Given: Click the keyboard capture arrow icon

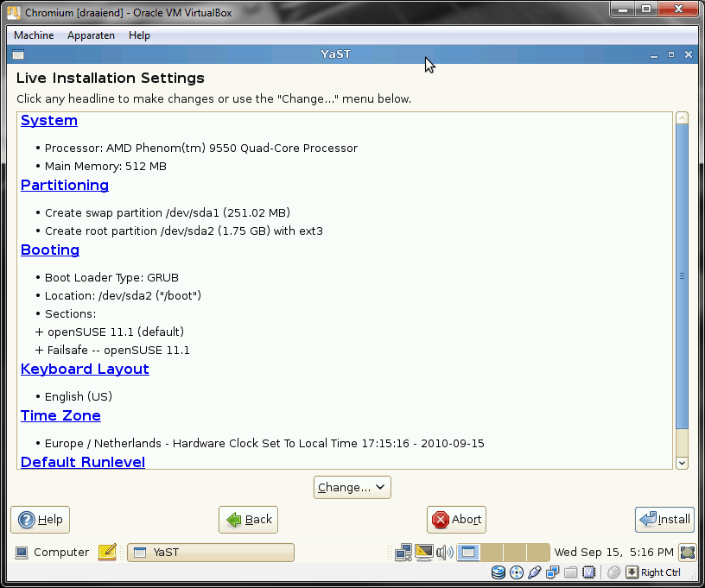Looking at the screenshot, I should [x=632, y=572].
